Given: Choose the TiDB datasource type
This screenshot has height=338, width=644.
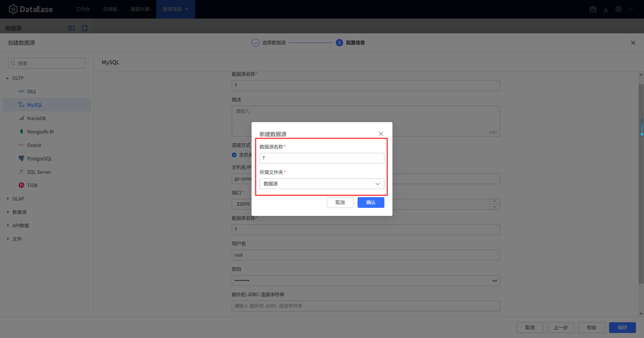Looking at the screenshot, I should (32, 185).
